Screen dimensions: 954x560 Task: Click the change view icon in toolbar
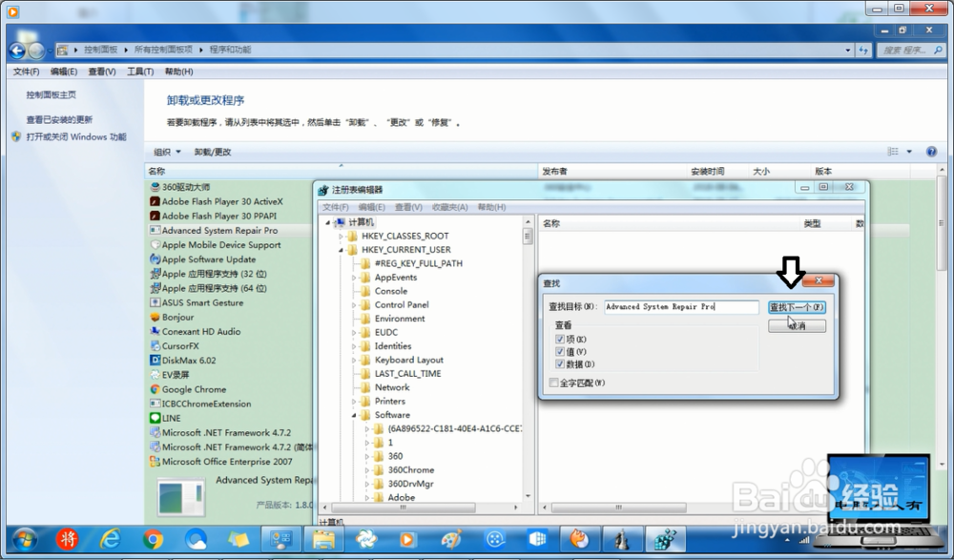(893, 152)
